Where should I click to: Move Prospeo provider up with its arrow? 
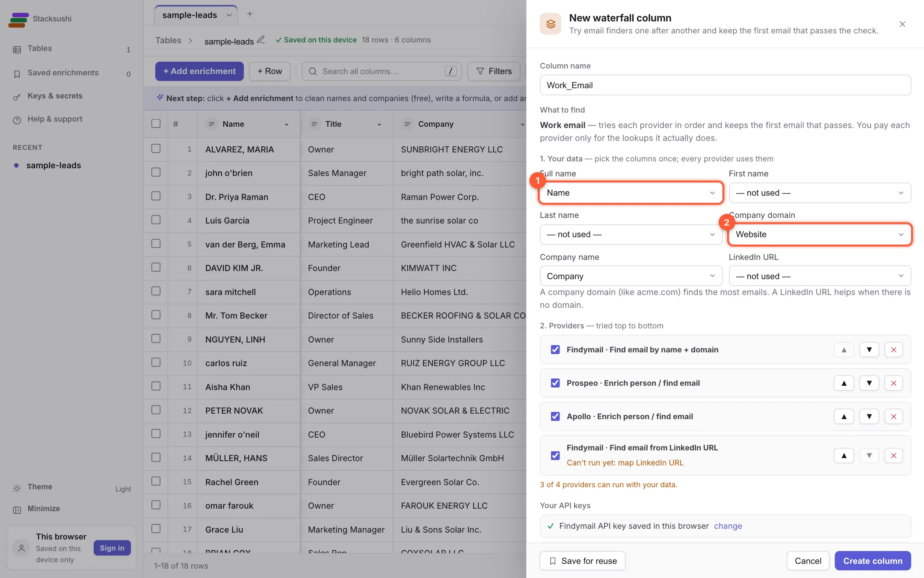coord(844,383)
